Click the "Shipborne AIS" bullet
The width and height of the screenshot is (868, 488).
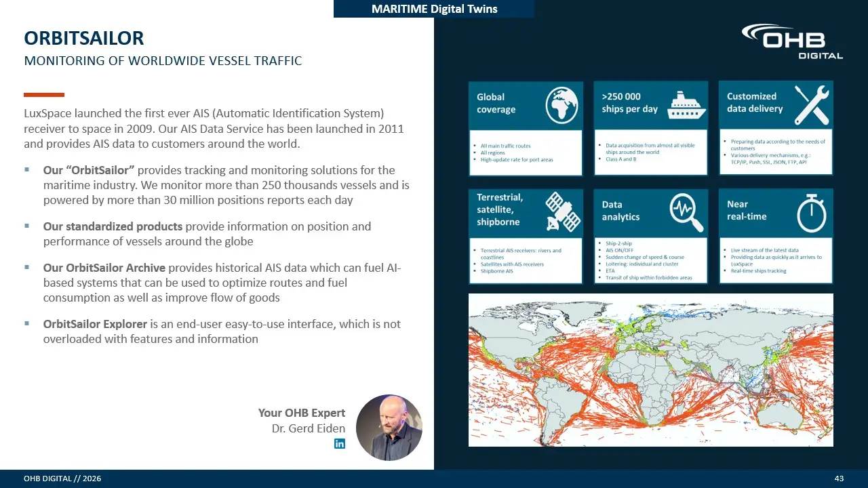click(496, 271)
